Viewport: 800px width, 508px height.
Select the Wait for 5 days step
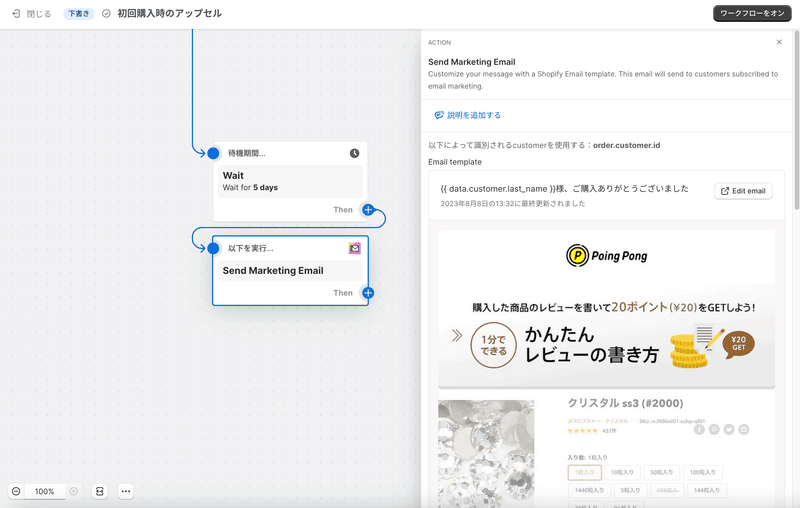pos(290,182)
